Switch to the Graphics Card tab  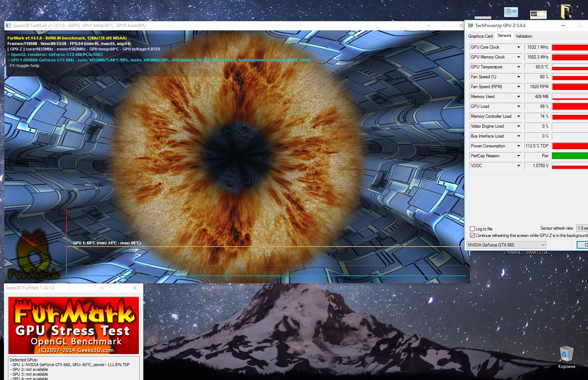coord(480,36)
